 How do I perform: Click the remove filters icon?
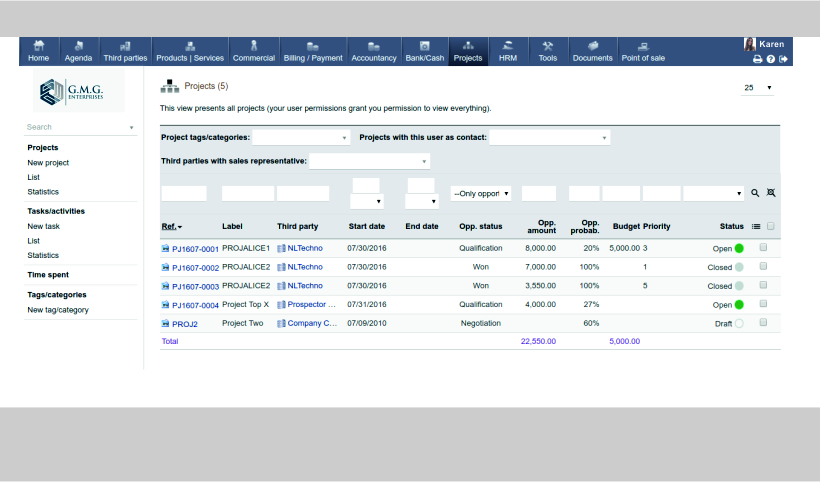point(770,193)
